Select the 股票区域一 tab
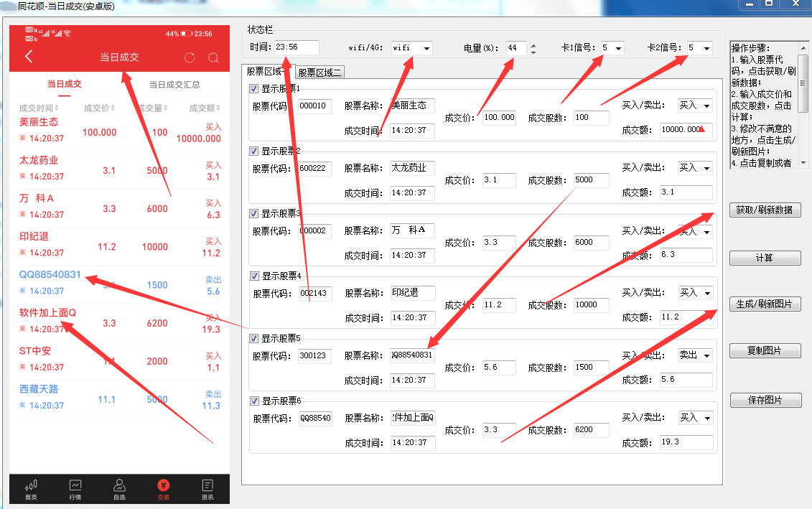 [x=266, y=72]
